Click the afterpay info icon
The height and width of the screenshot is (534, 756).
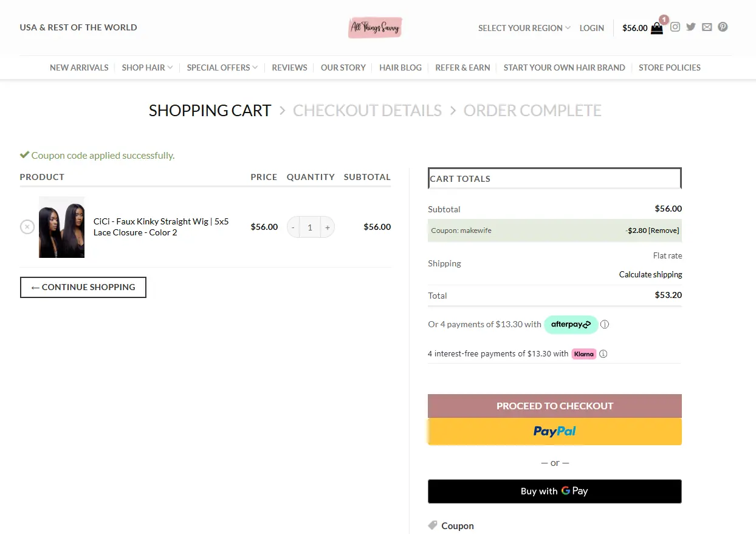point(605,324)
